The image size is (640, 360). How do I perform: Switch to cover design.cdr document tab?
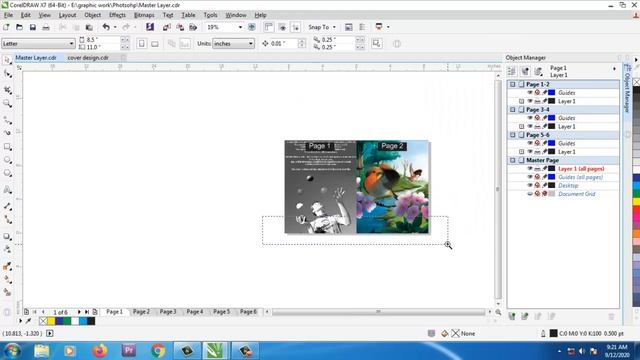click(x=88, y=58)
